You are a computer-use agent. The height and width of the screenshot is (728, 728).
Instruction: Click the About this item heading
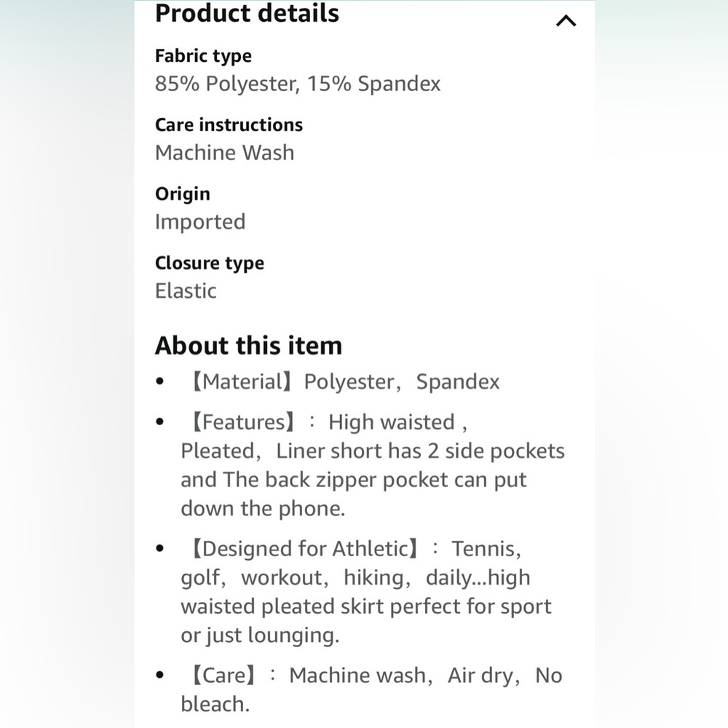tap(248, 345)
